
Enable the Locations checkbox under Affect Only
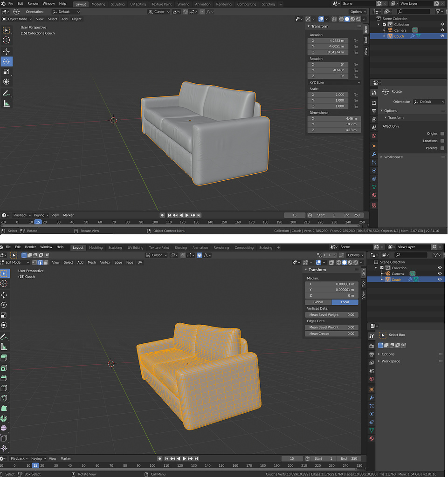pyautogui.click(x=442, y=141)
